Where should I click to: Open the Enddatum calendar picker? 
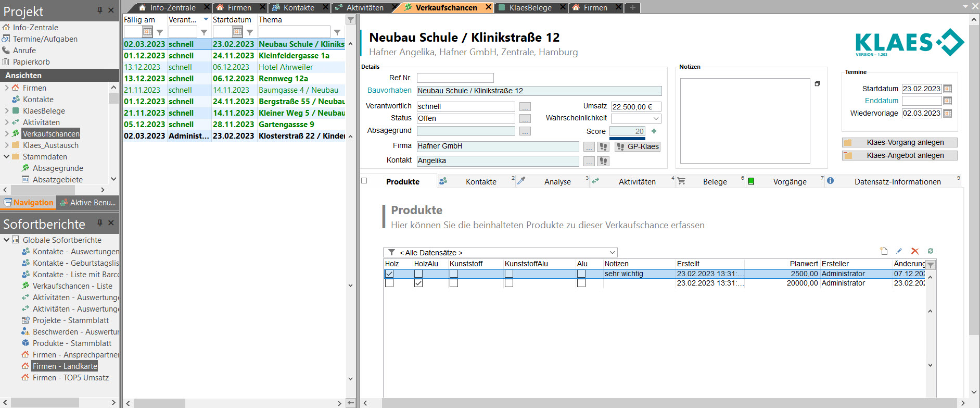tap(948, 101)
